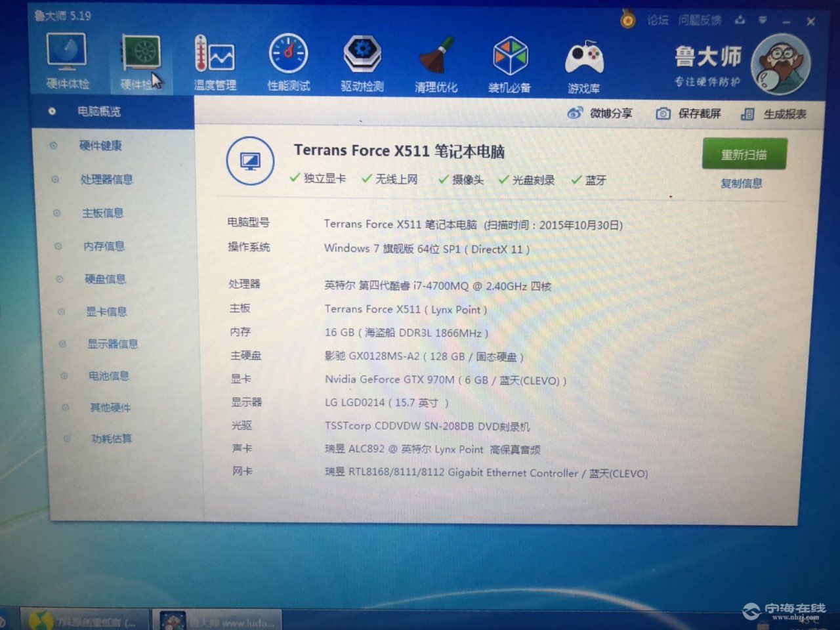Click the ALC892 sound card value
Screen dimensions: 840x630
433,450
